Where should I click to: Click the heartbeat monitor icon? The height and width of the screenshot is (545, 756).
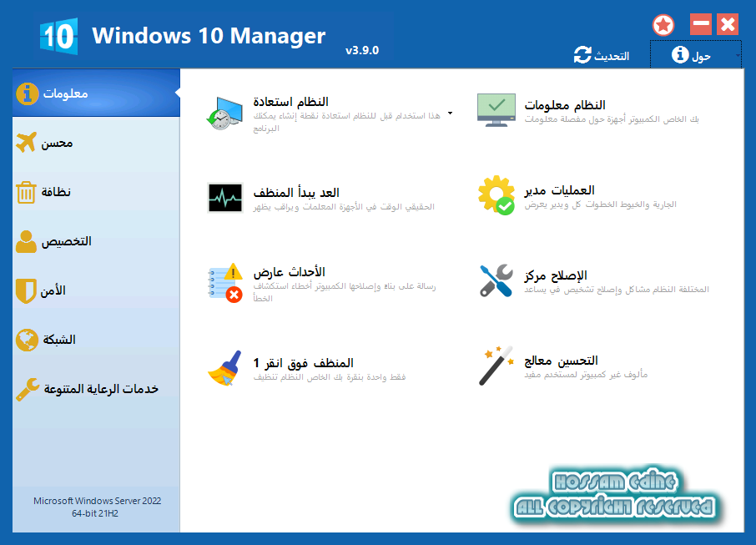[x=225, y=198]
